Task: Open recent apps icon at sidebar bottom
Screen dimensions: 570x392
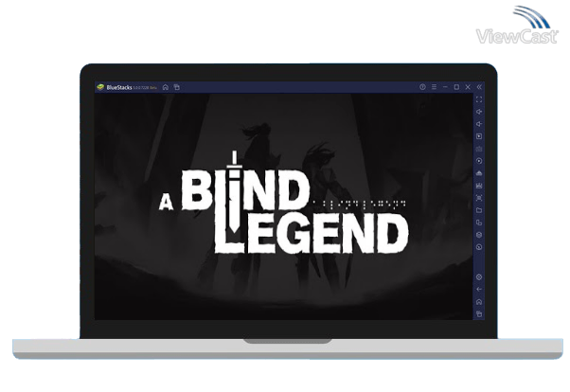Action: 479,313
